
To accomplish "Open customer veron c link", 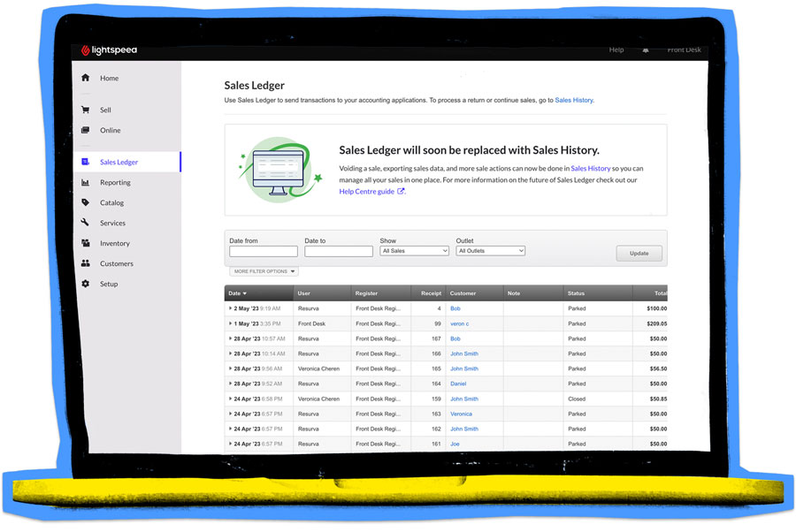I will point(459,323).
